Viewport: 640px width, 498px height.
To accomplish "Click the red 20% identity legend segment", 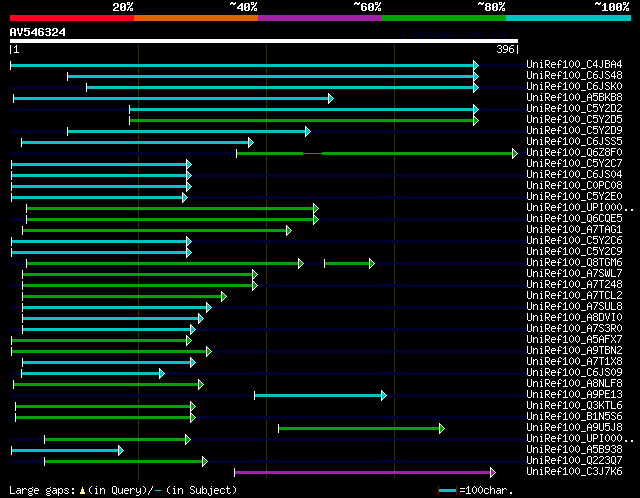I will point(72,18).
